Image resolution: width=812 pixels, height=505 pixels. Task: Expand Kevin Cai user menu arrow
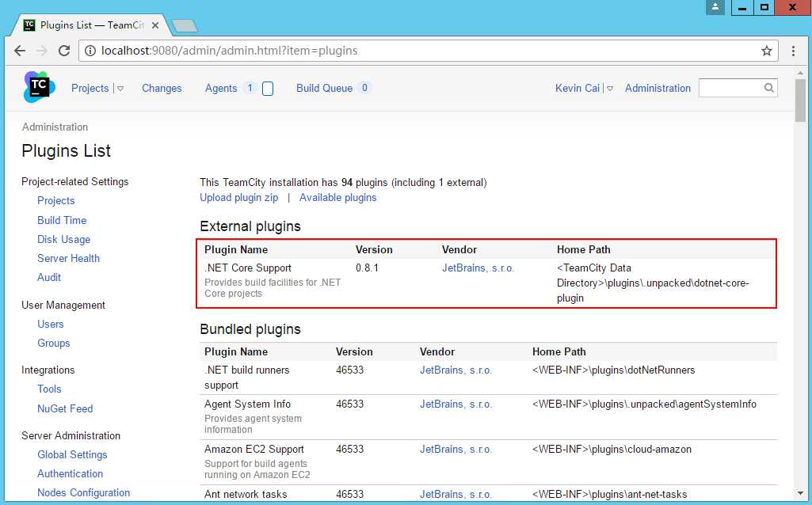(610, 89)
